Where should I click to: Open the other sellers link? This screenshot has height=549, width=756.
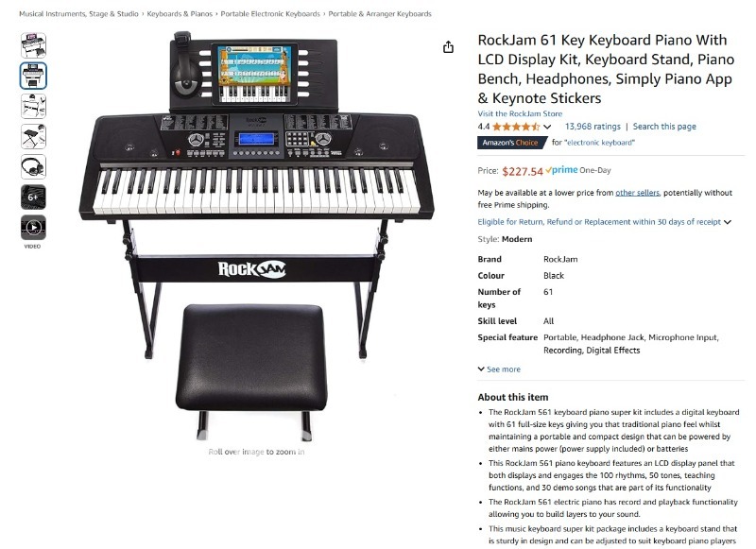[x=637, y=193]
